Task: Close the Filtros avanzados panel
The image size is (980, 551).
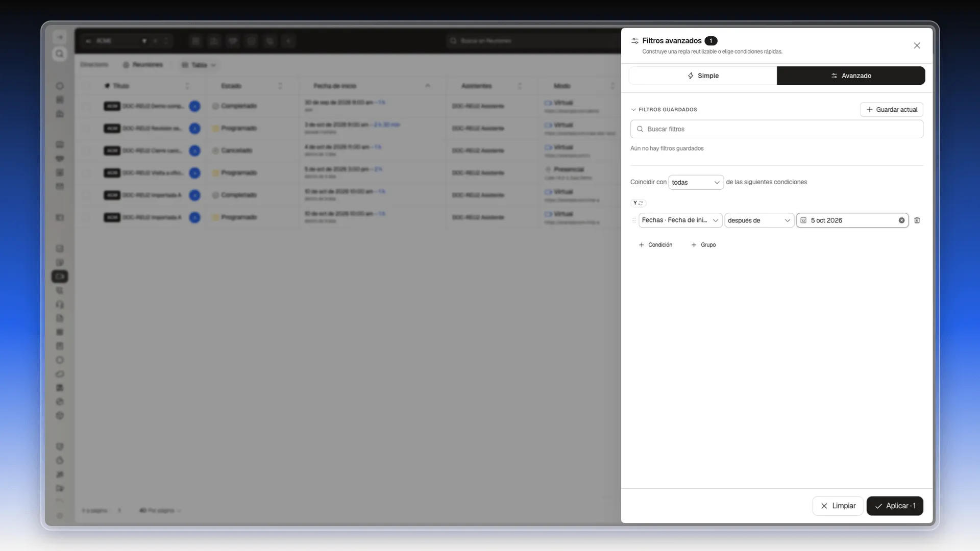Action: [917, 45]
